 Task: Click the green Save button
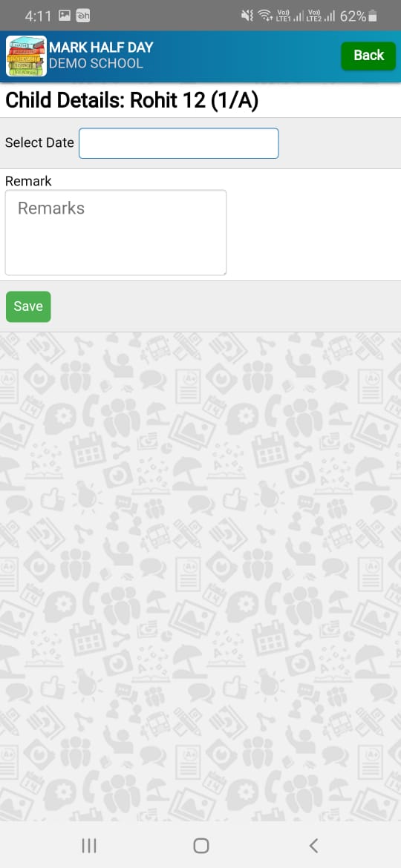pyautogui.click(x=28, y=306)
